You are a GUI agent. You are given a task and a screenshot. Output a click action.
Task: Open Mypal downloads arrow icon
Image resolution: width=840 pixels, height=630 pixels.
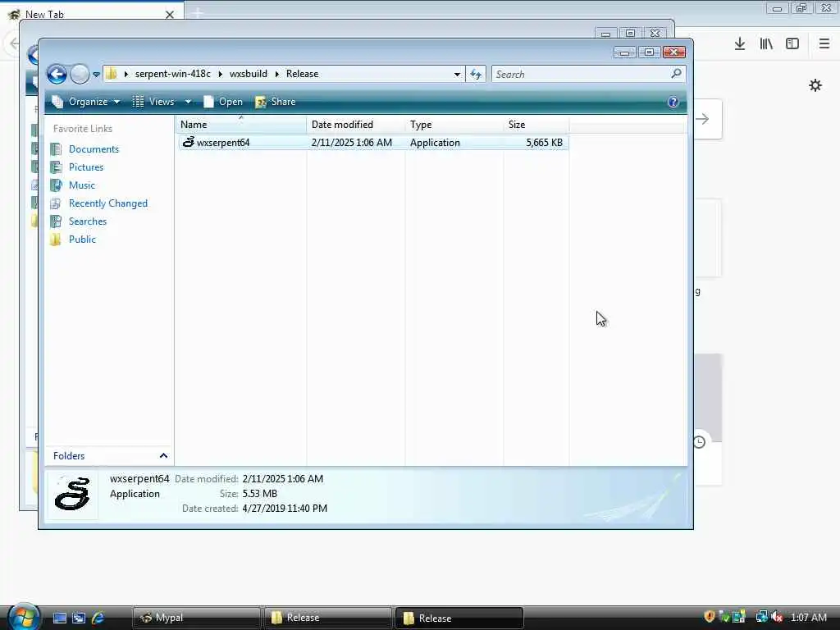(740, 44)
